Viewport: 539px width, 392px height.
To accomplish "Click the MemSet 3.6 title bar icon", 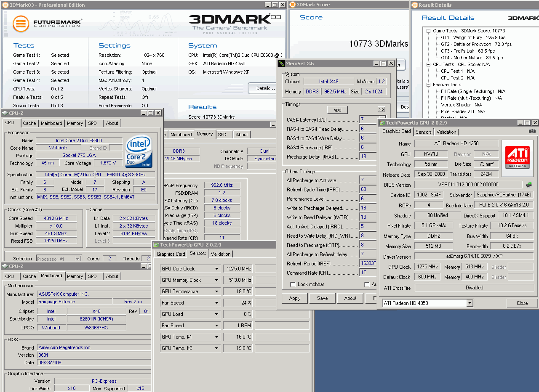I will pyautogui.click(x=282, y=64).
